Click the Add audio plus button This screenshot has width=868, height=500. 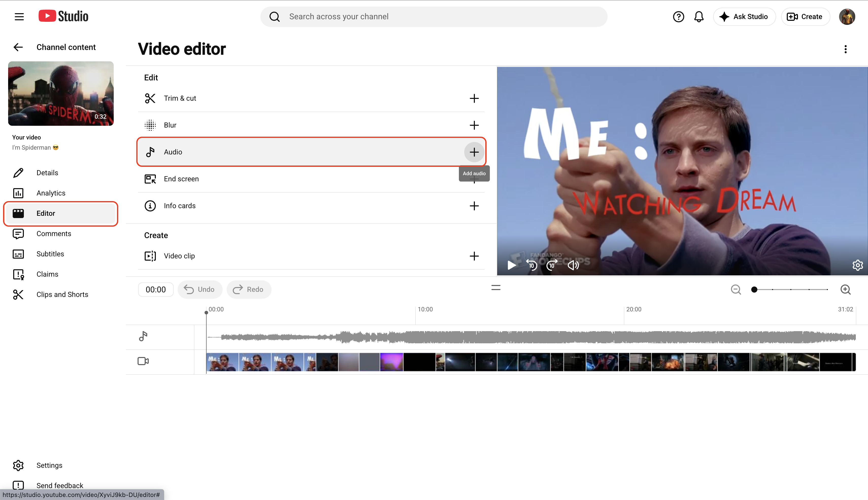pos(474,152)
